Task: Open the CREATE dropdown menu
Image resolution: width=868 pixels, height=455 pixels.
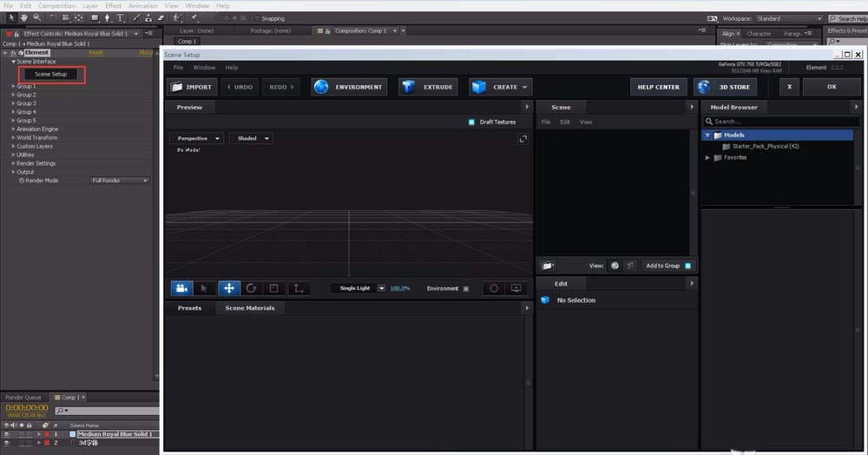Action: [501, 87]
